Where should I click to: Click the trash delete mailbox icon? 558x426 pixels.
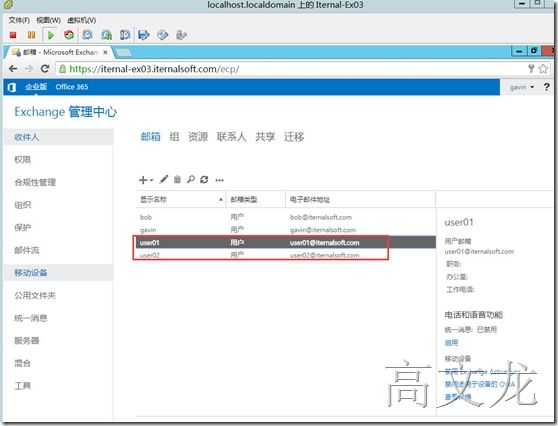[x=177, y=179]
